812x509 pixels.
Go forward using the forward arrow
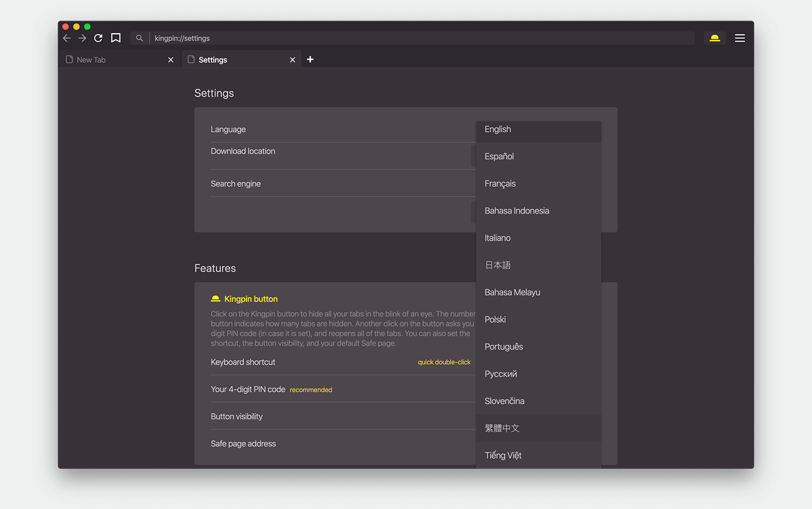pyautogui.click(x=82, y=38)
